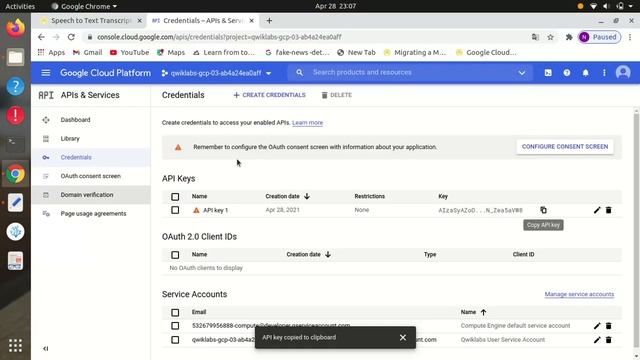Reload the current page
640x360 pixels.
coord(71,37)
